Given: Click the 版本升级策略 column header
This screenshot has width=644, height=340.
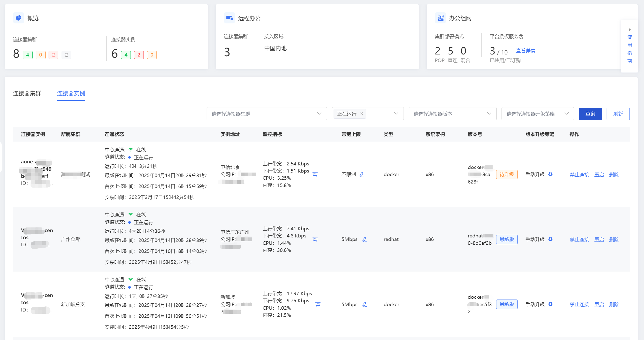Looking at the screenshot, I should click(540, 134).
